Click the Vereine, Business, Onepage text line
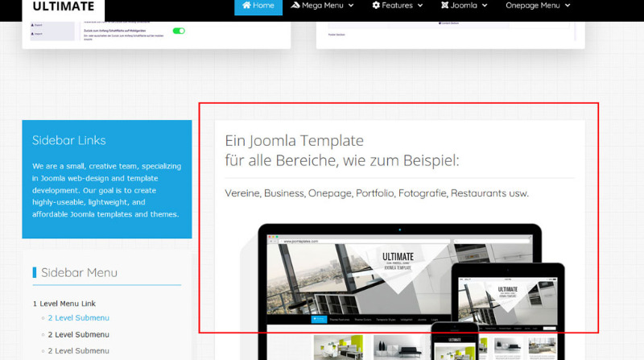644x360 pixels. [x=377, y=193]
